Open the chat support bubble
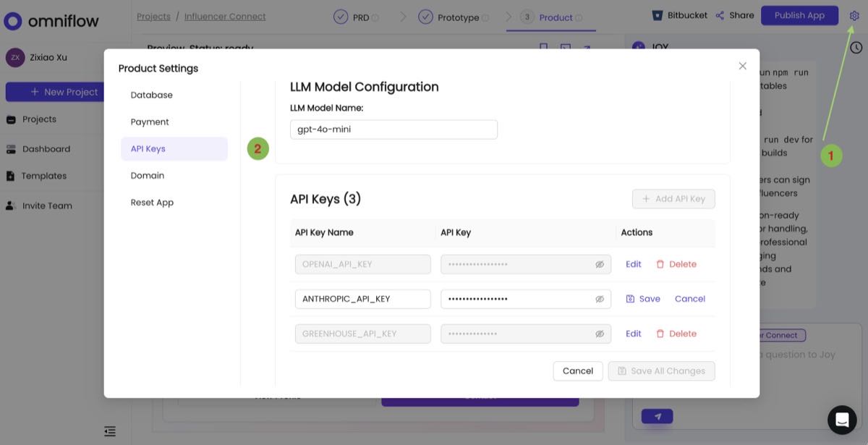Viewport: 868px width, 445px height. tap(841, 419)
